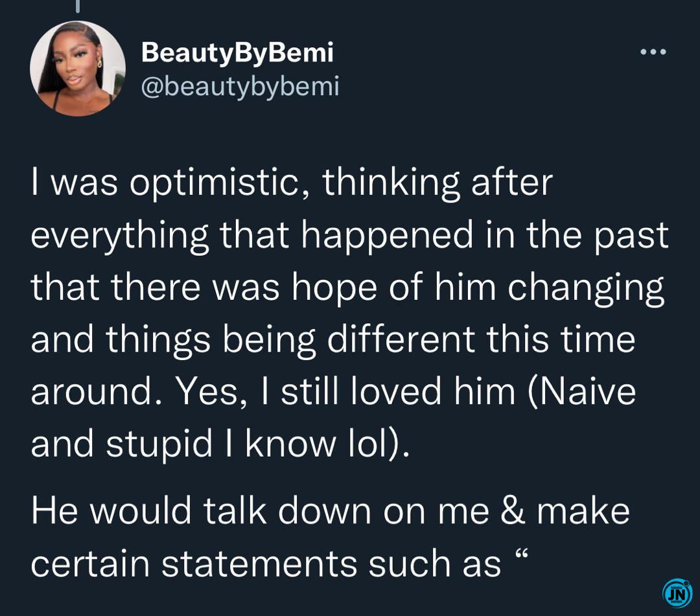Select the paragraph starting 'He would talk down'
This screenshot has height=616, width=700.
click(331, 536)
